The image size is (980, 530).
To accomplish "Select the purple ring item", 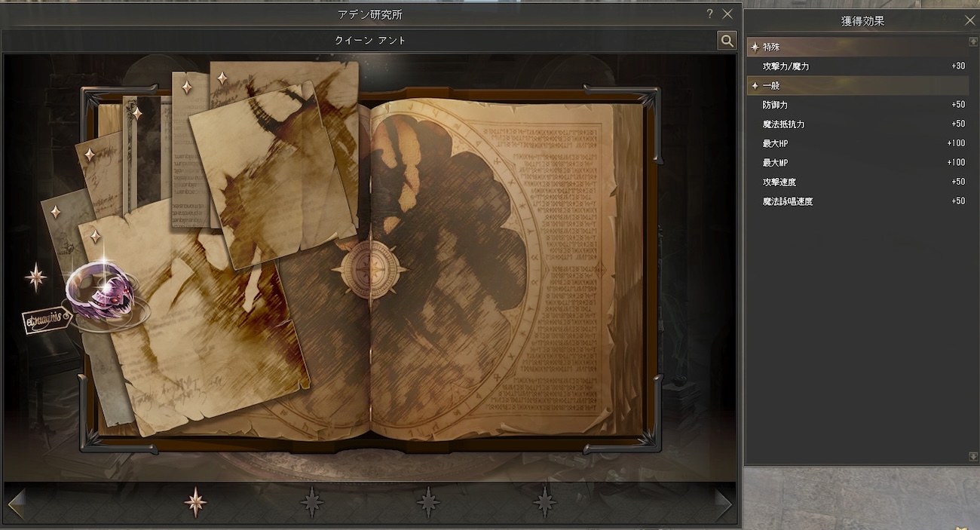I will pyautogui.click(x=103, y=290).
